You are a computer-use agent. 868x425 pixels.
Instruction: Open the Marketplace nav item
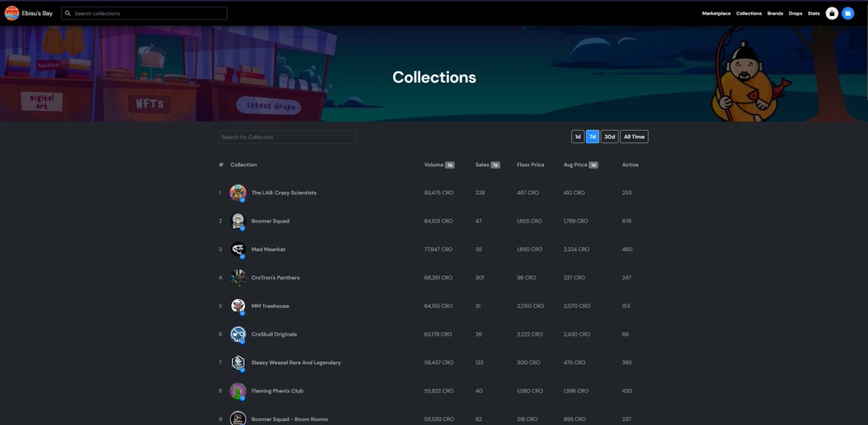[716, 13]
